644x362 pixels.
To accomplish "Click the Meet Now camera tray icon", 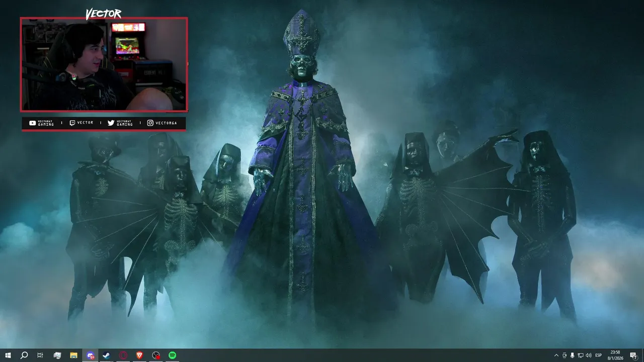I will tap(565, 355).
